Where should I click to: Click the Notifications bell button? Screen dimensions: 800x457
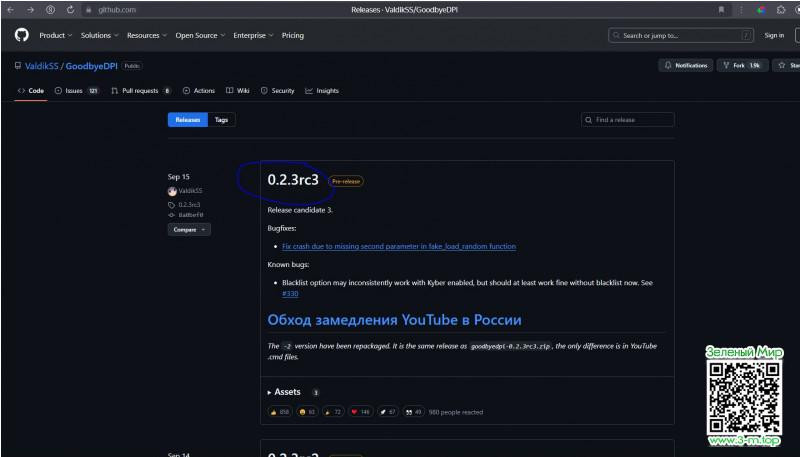[685, 65]
